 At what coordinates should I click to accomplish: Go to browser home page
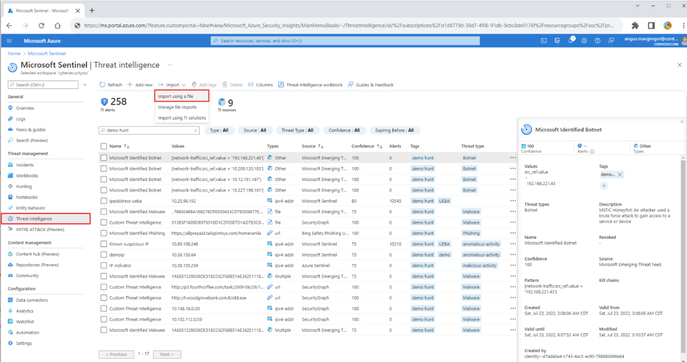(x=57, y=25)
